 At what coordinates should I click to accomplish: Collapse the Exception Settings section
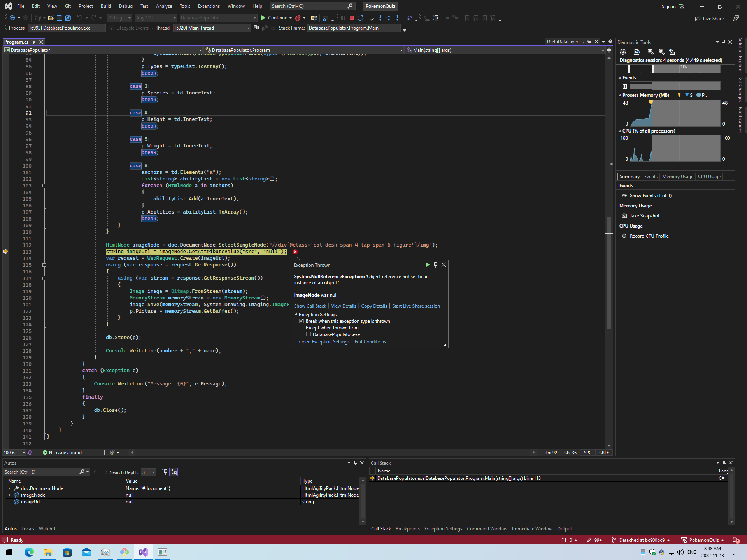pos(296,315)
